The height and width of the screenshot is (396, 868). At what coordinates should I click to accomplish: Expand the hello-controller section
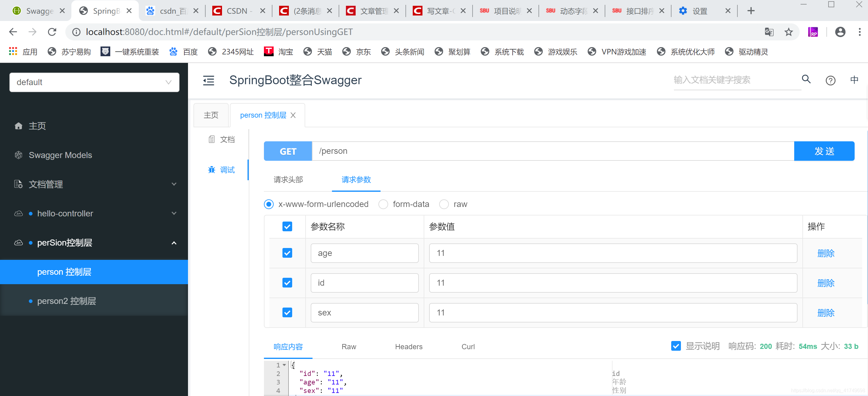[174, 213]
